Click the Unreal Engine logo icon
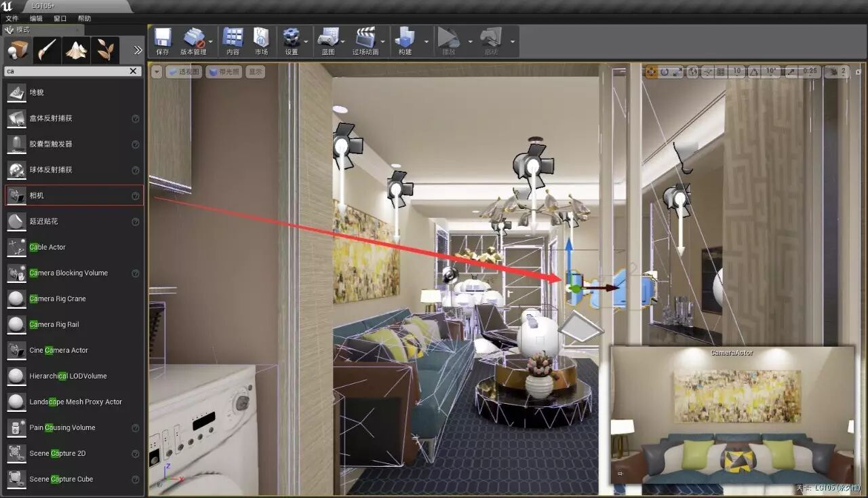Screen dimensions: 868x498 [7, 6]
